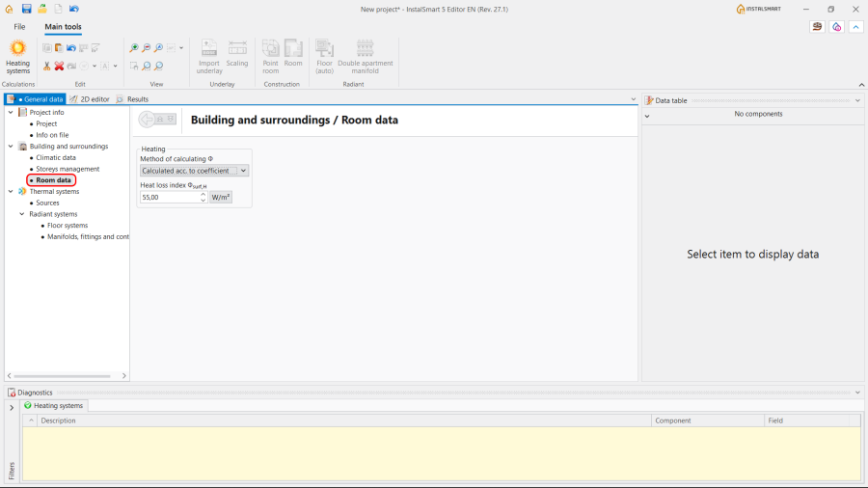Collapse the Radiant systems tree node

tap(22, 214)
